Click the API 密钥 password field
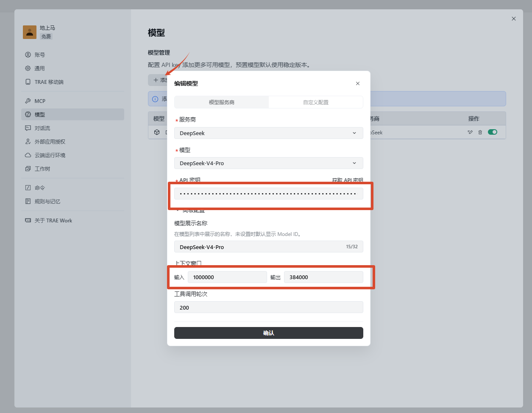Viewport: 532px width, 413px height. tap(269, 194)
